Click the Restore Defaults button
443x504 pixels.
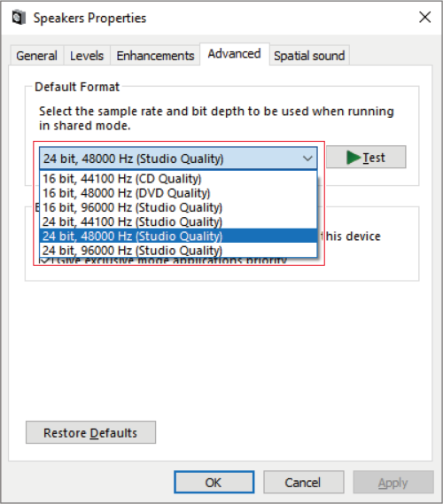(90, 432)
